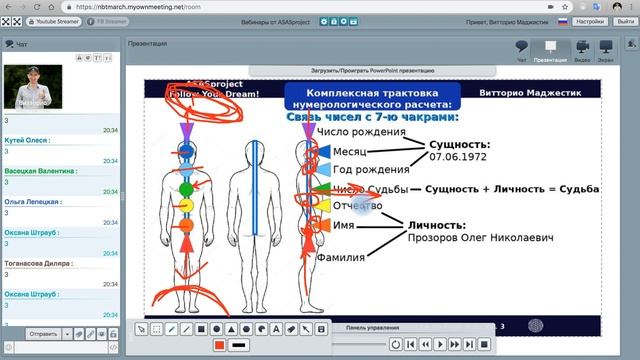Screen dimensions: 640x360
Task: Switch to the Чат view tab
Action: (x=521, y=51)
